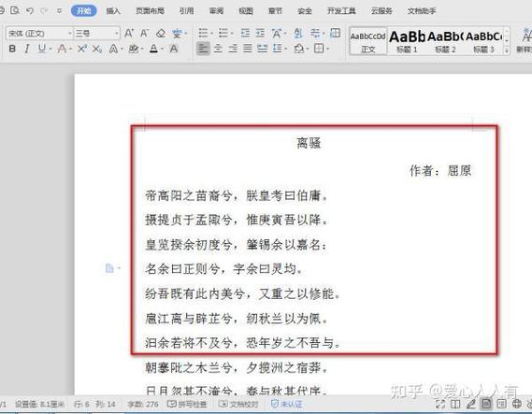Screen dimensions: 532x414
Task: Click the strikethrough A icon
Action: (62, 49)
